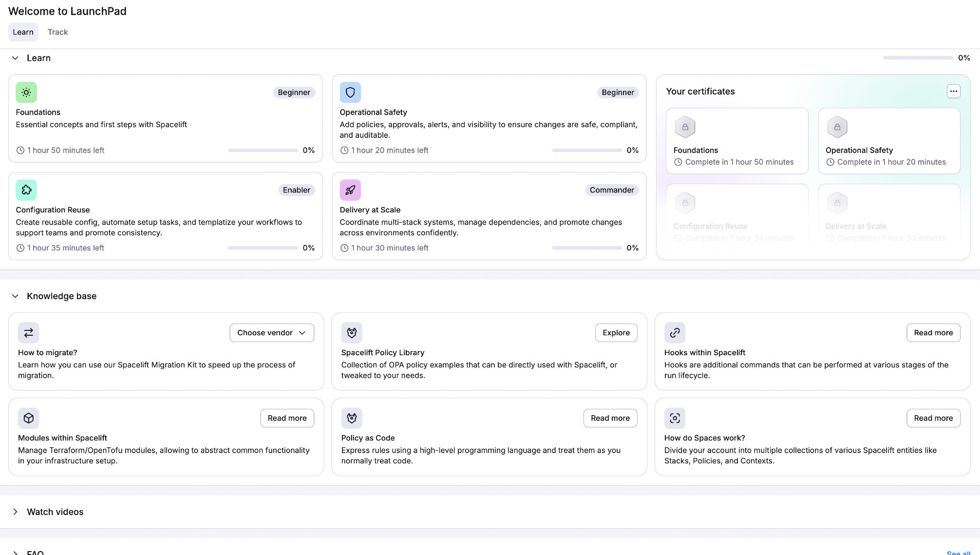Viewport: 980px width, 555px height.
Task: Click Read more for Hooks within Spacelift
Action: tap(933, 333)
